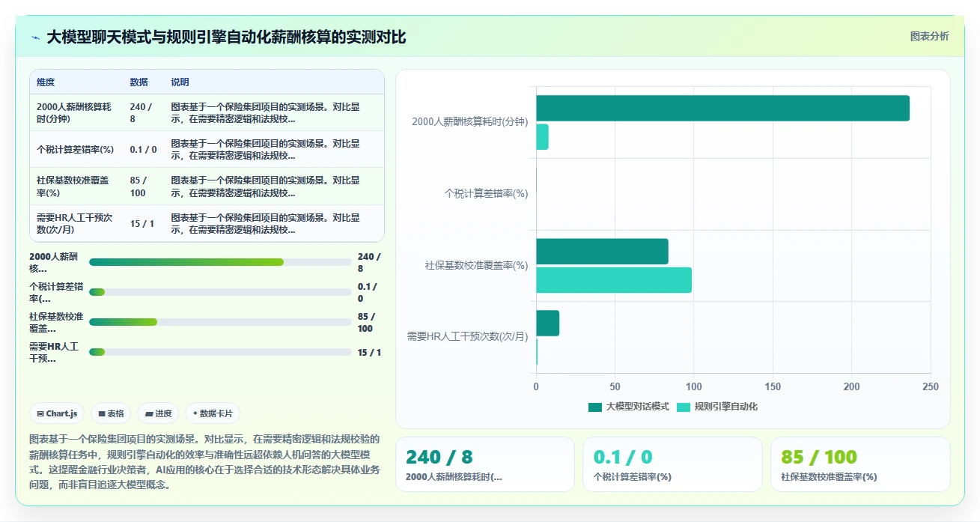Click the progress label 社保基数校准覆盖

[x=56, y=322]
